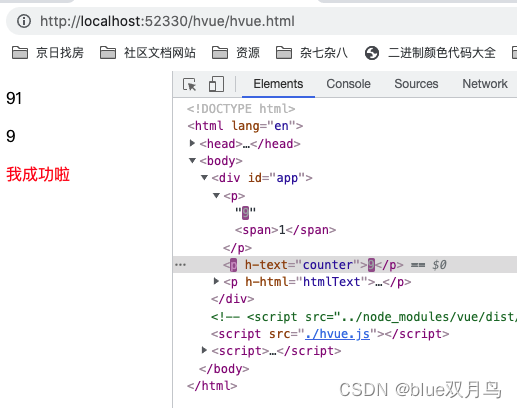The height and width of the screenshot is (408, 517).
Task: Collapse the first p node
Action: pyautogui.click(x=216, y=195)
